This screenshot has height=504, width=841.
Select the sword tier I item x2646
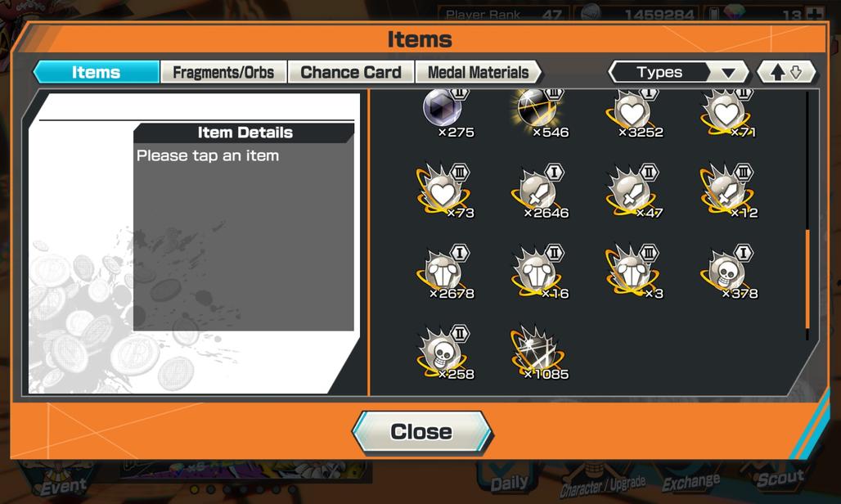point(541,191)
